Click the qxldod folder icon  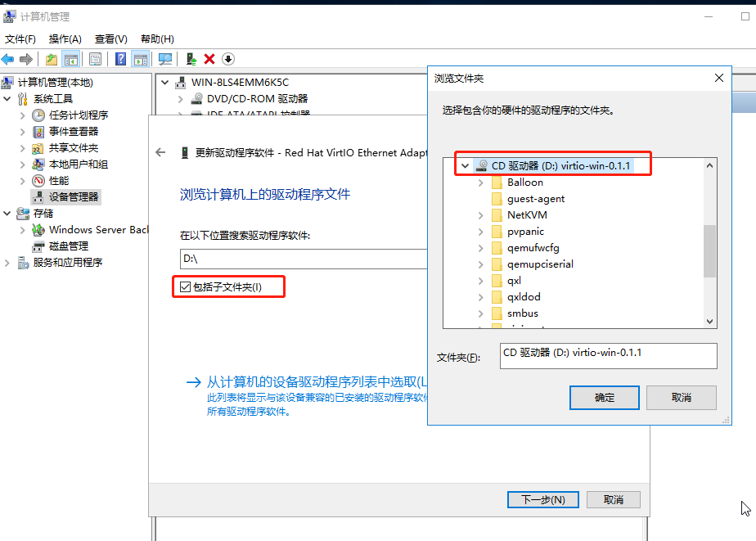(497, 297)
